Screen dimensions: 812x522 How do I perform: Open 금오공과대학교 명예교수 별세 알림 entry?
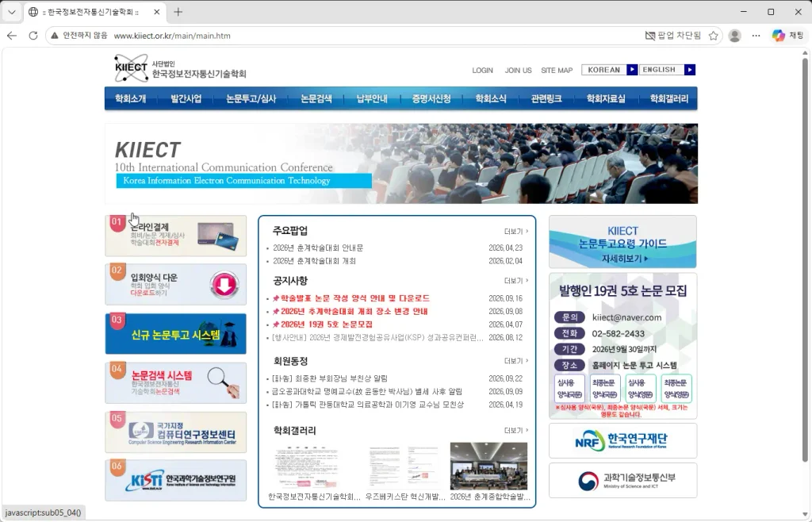(x=367, y=392)
